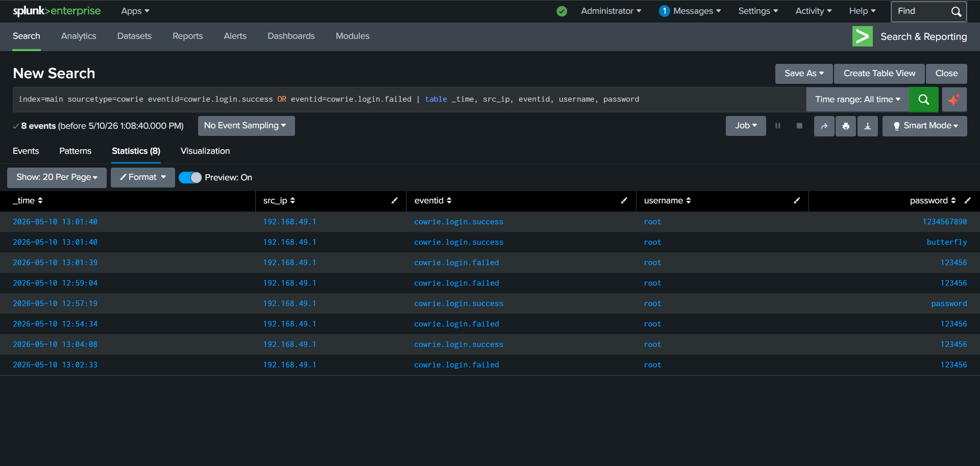Click the Search & Reporting app icon
The image size is (980, 466).
click(x=862, y=36)
